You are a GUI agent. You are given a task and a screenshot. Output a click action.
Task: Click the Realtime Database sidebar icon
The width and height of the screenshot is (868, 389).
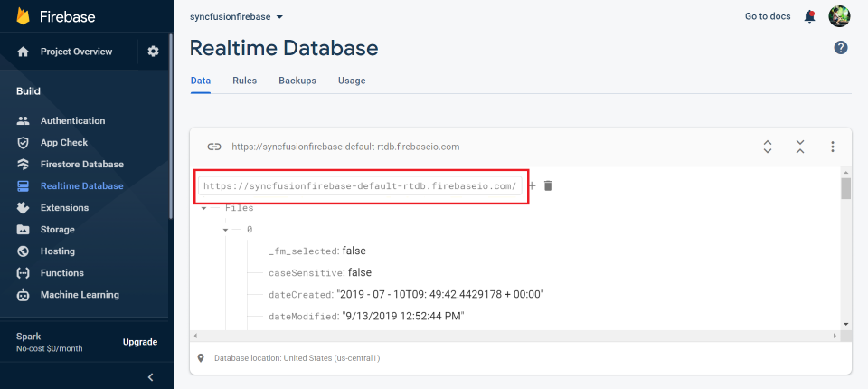coord(23,186)
